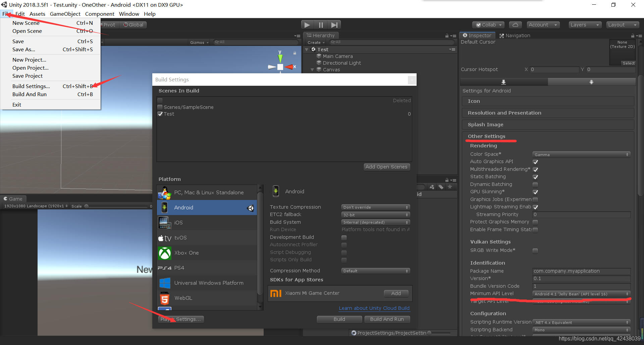644x345 pixels.
Task: Click the Xiaomi Mi logo icon
Action: (275, 293)
